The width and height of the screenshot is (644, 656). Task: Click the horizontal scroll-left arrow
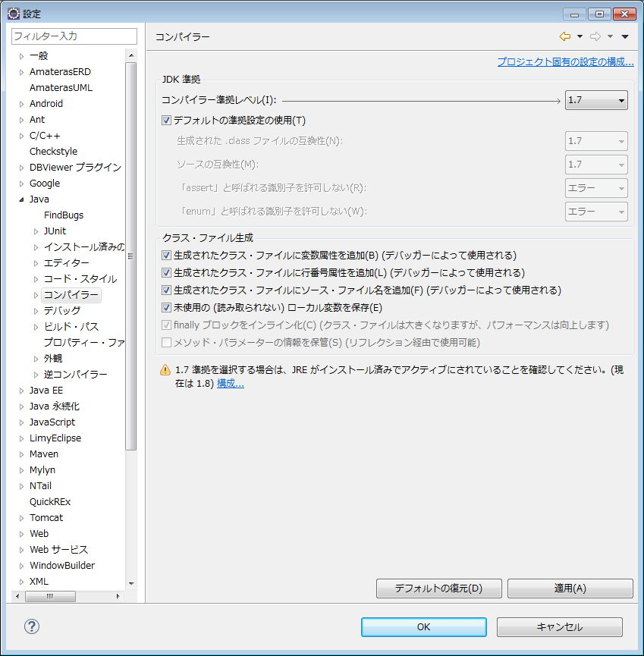(x=17, y=596)
